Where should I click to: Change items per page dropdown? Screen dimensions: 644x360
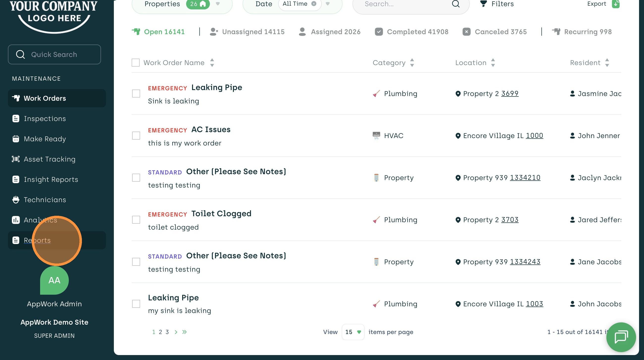click(353, 332)
